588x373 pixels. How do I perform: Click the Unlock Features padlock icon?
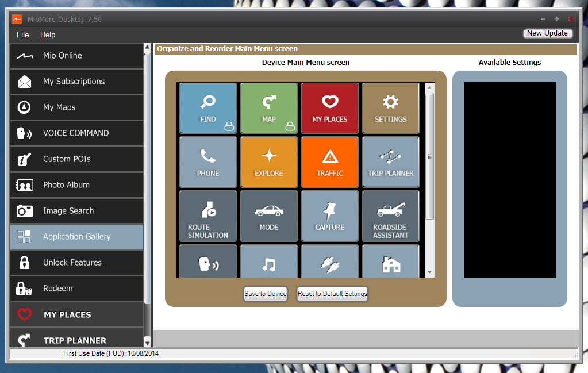[24, 263]
